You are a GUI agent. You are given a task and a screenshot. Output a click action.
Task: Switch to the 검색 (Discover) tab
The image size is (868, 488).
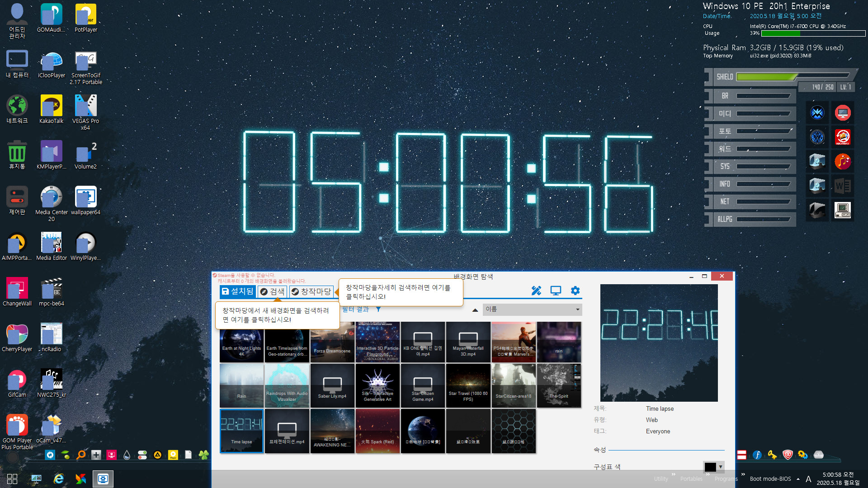pos(272,291)
